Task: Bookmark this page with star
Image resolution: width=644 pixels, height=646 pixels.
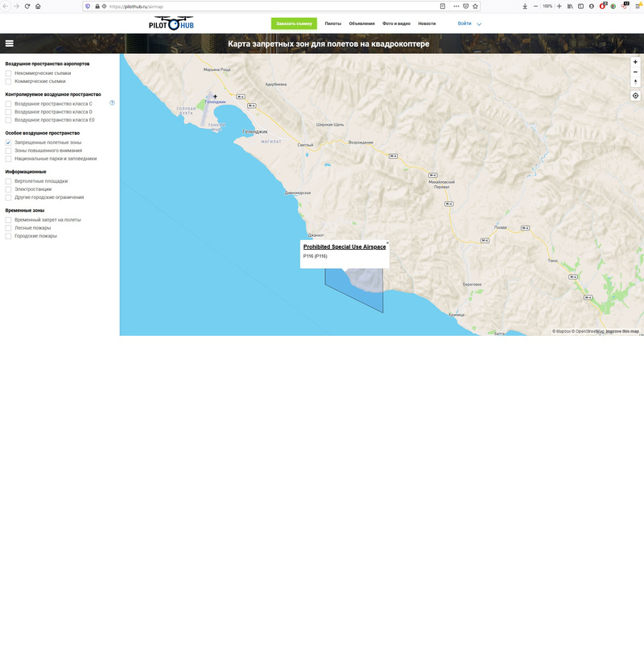Action: 475,6
